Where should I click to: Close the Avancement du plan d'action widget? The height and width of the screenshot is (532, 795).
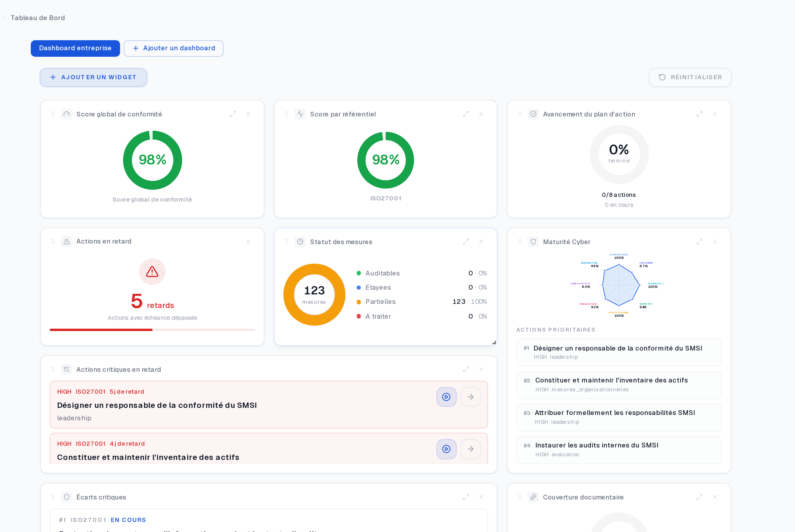coord(715,114)
